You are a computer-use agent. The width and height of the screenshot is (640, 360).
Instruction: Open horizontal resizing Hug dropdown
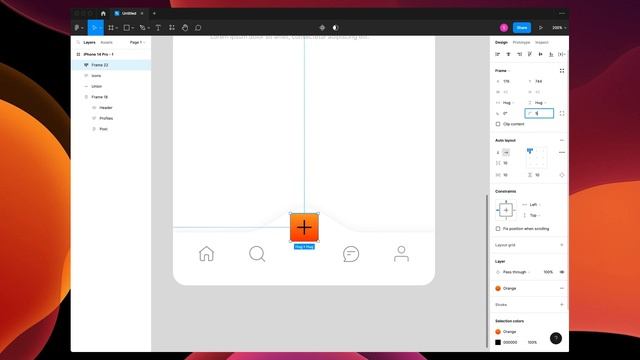point(506,103)
